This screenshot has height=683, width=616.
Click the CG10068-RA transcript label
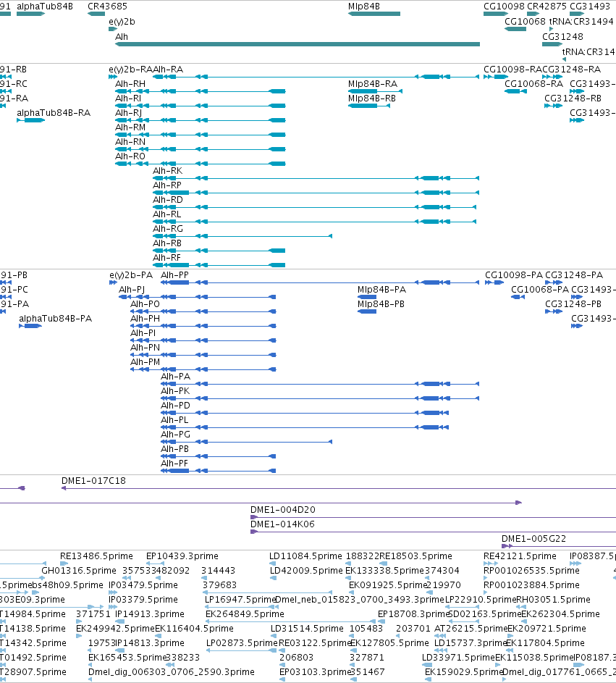(x=533, y=83)
